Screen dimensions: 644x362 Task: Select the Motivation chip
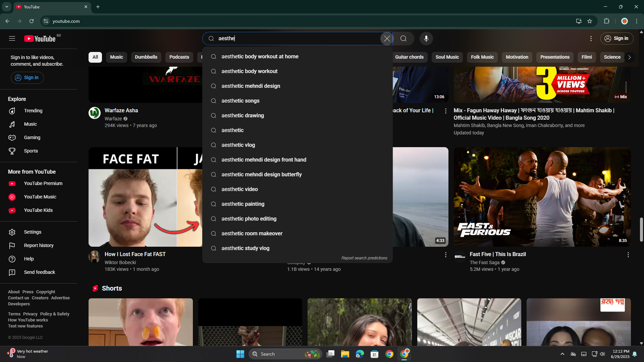(517, 57)
